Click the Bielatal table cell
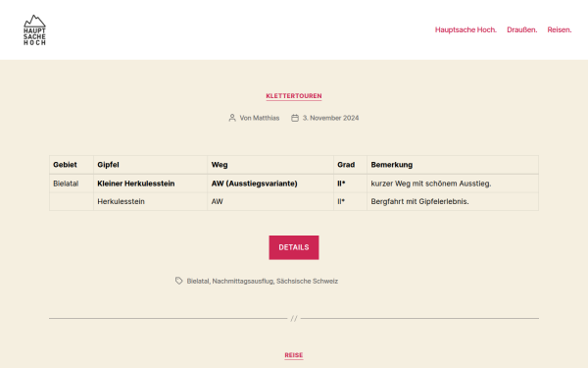Viewport: 588px width, 368px height. tap(72, 184)
